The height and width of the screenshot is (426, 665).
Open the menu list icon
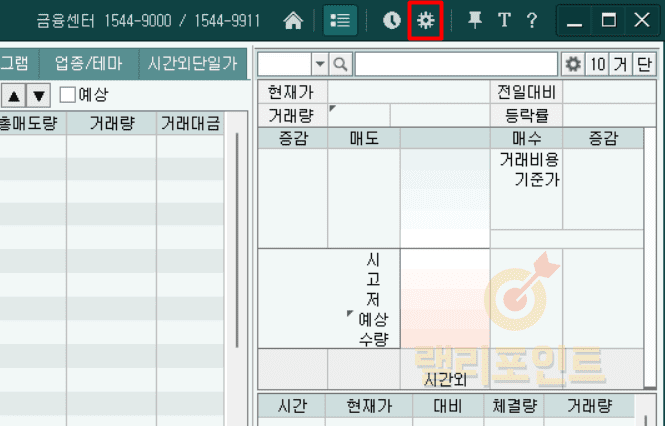(340, 20)
